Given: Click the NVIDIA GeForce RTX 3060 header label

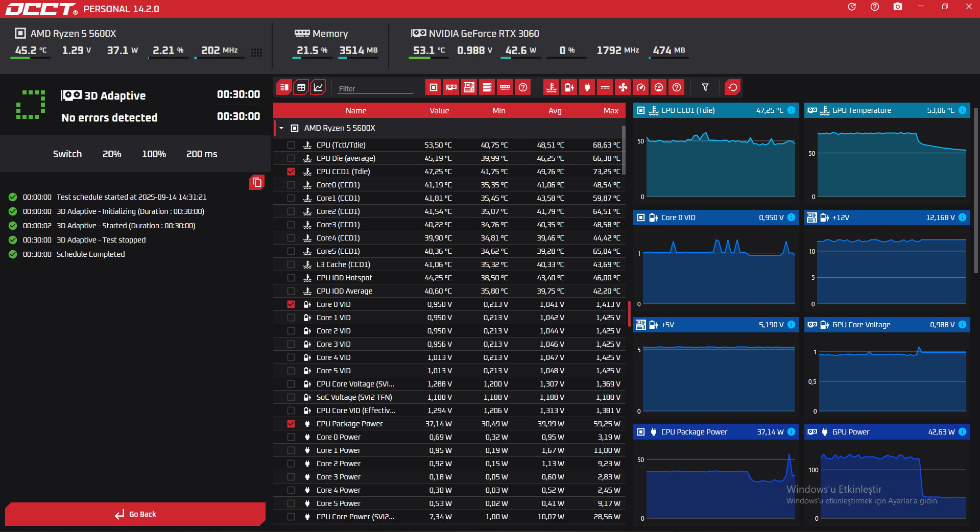Looking at the screenshot, I should (x=484, y=34).
